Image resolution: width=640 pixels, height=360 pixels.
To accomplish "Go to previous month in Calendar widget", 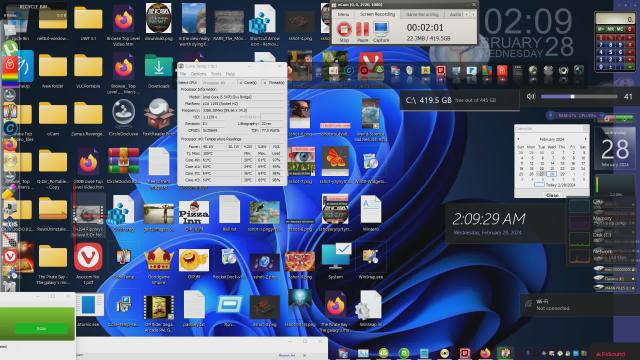I will [519, 139].
